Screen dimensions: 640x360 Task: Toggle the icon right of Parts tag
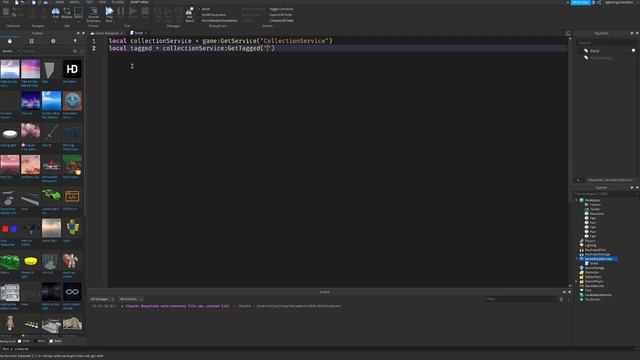pyautogui.click(x=633, y=51)
